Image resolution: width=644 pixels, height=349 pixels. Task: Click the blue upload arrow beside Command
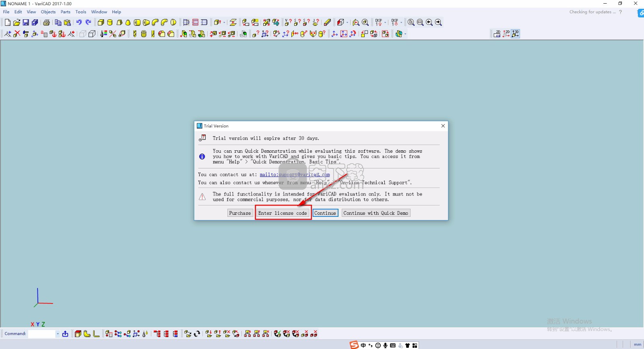tap(65, 334)
